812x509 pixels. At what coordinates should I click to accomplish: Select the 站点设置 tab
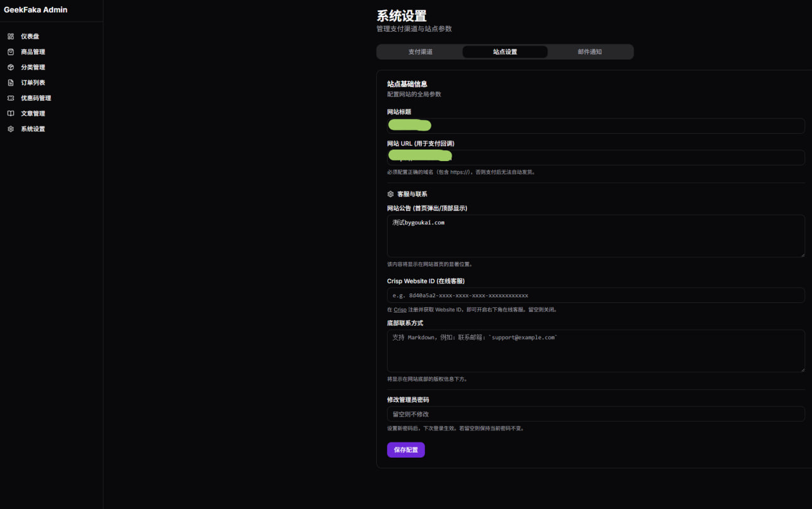tap(505, 51)
